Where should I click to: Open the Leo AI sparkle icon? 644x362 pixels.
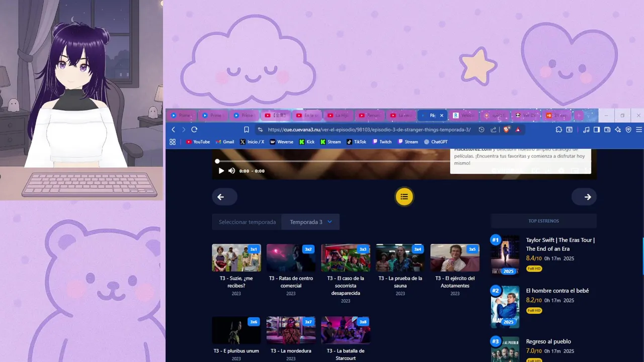pyautogui.click(x=618, y=130)
